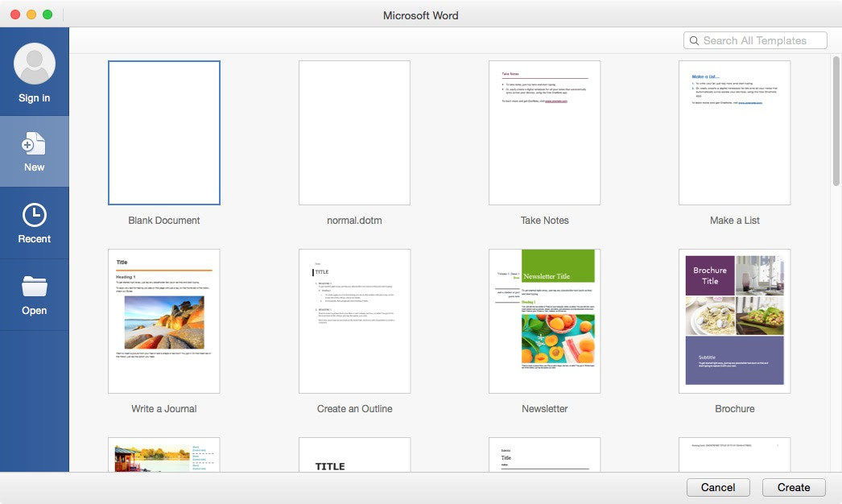
Task: Select the template with lakeside photo
Action: coord(163,455)
